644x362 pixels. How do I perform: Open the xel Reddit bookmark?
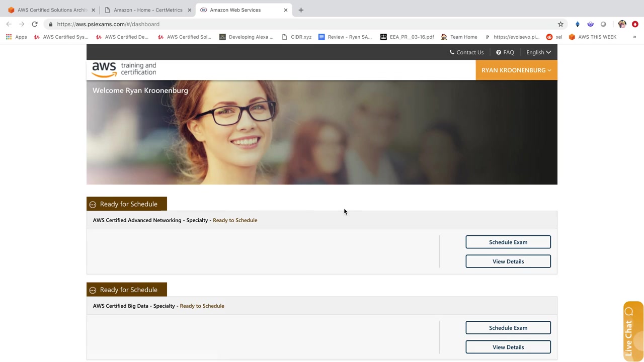pos(554,37)
